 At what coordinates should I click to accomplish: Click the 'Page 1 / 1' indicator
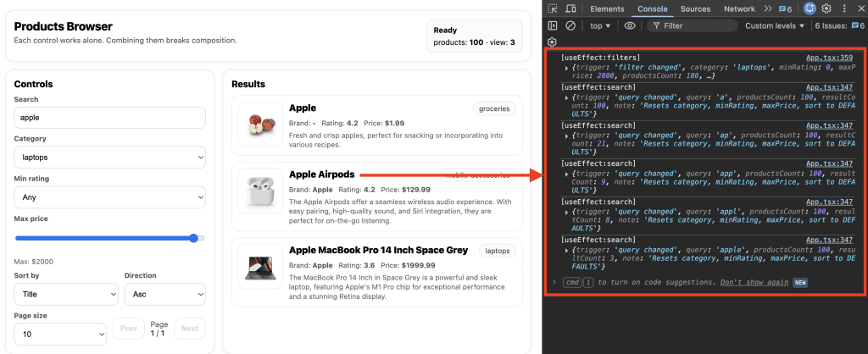pos(159,329)
